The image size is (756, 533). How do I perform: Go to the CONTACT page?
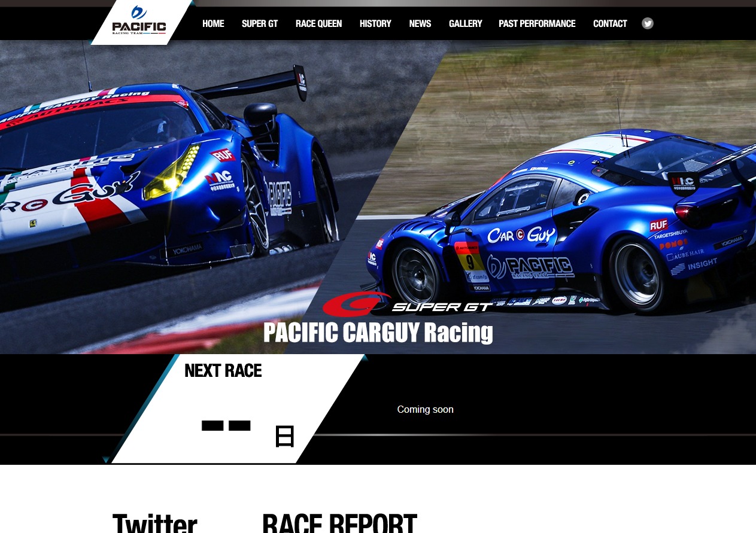click(610, 23)
